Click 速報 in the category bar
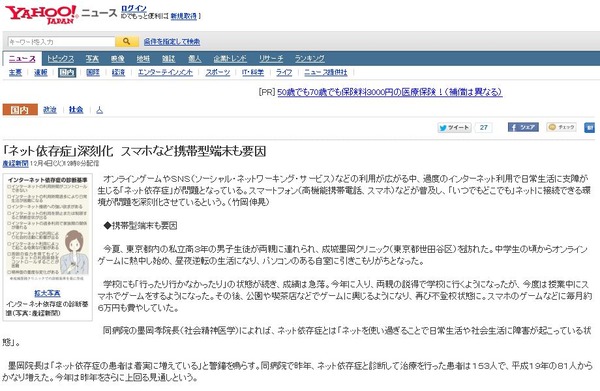Viewport: 600px width, 391px height. [x=41, y=72]
